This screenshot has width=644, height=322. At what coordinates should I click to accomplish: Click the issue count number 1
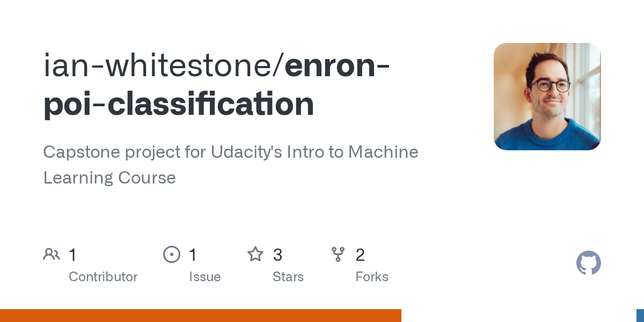193,255
